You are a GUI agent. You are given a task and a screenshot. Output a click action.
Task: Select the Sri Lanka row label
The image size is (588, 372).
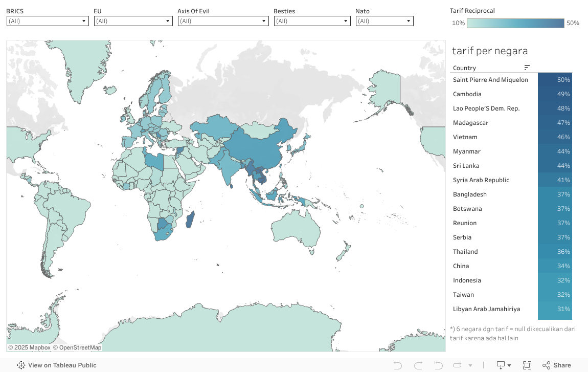pyautogui.click(x=466, y=166)
